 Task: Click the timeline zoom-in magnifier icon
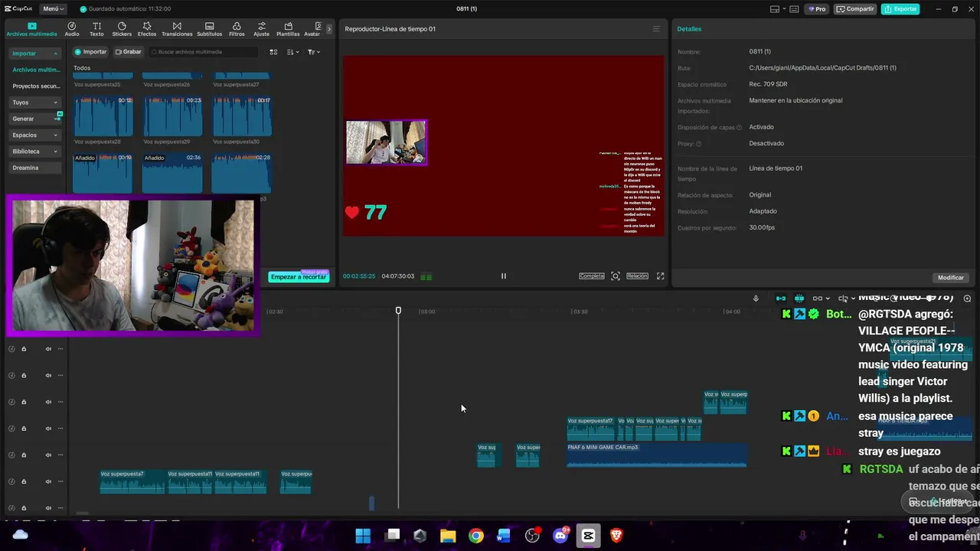click(x=967, y=298)
